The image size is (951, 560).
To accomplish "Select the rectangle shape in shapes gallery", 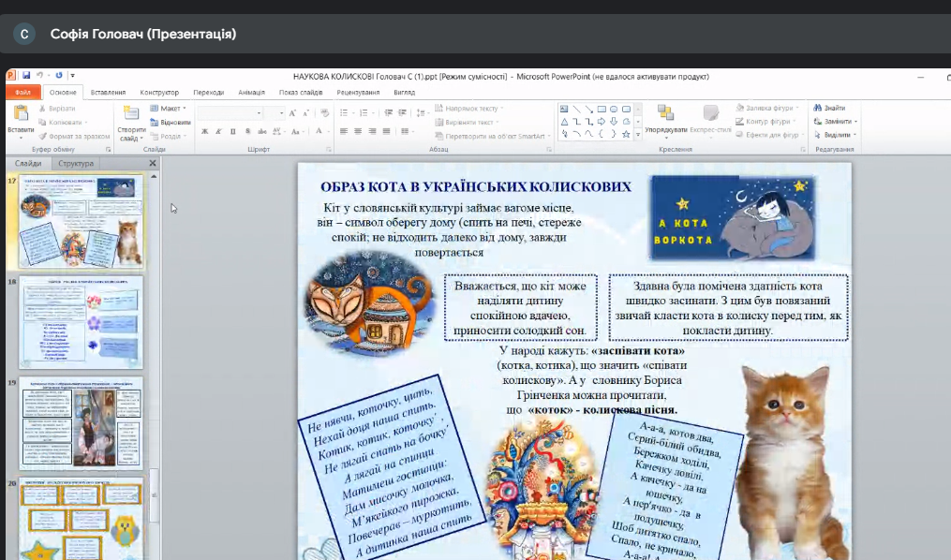I will 601,109.
